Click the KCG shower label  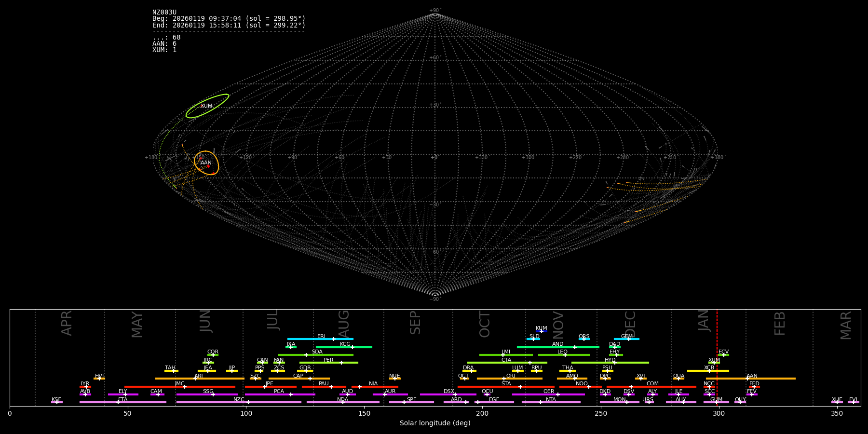[x=345, y=344]
